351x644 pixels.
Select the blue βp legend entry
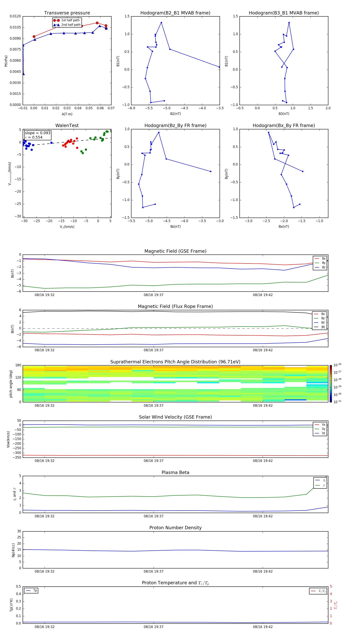click(x=320, y=480)
